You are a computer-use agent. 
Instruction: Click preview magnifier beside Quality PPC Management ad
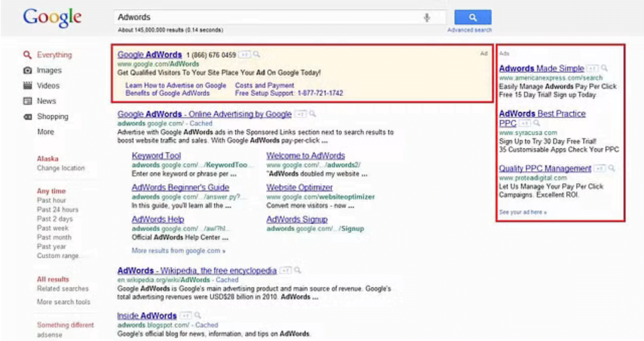click(611, 168)
